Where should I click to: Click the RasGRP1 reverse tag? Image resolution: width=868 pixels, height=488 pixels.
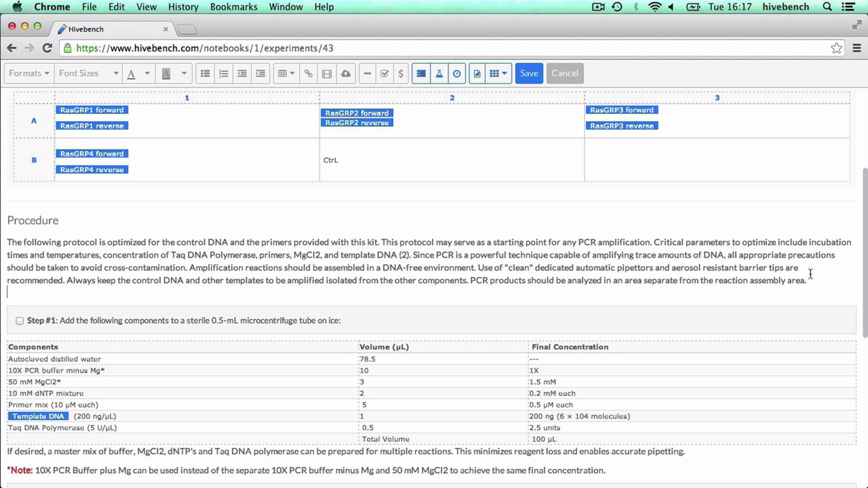pyautogui.click(x=92, y=126)
